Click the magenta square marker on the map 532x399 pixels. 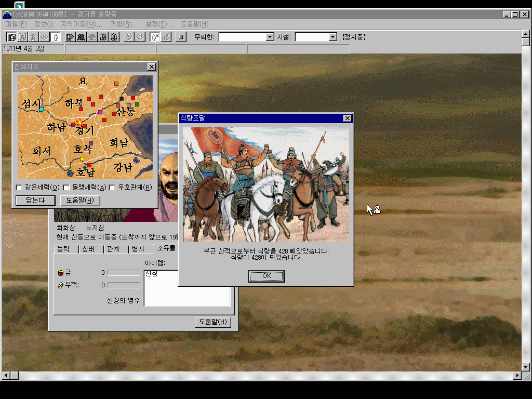coord(100,112)
